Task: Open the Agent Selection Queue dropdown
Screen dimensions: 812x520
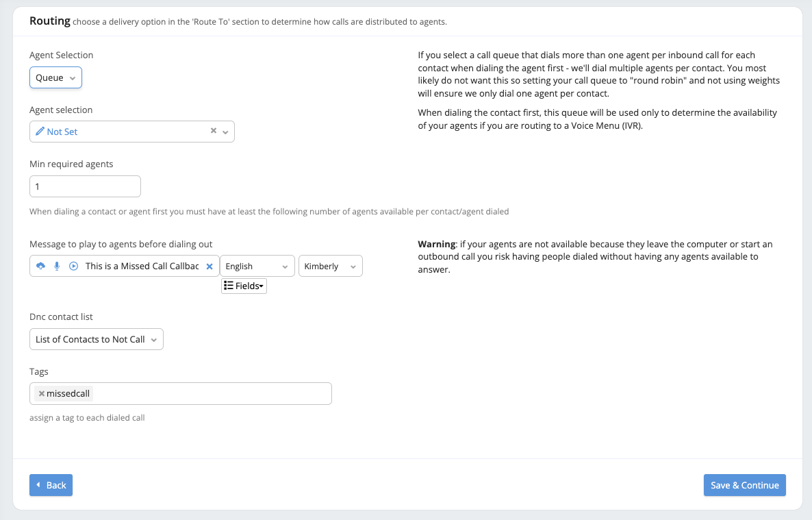Action: pos(55,78)
